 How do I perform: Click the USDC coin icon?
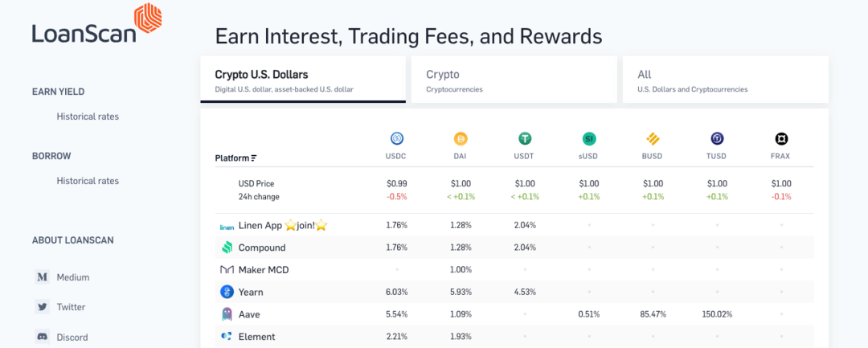pyautogui.click(x=396, y=138)
